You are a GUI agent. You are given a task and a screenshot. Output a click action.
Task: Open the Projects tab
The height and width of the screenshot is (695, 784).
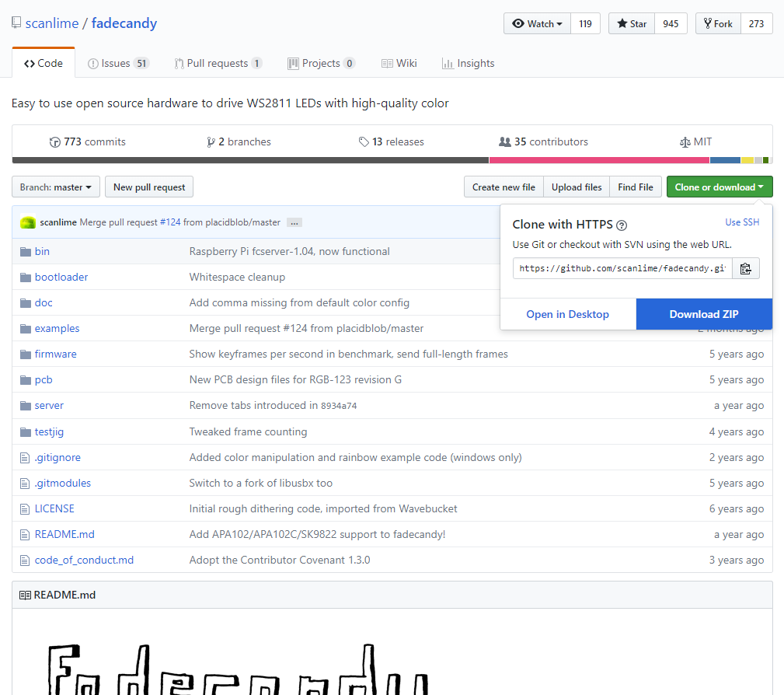click(321, 64)
